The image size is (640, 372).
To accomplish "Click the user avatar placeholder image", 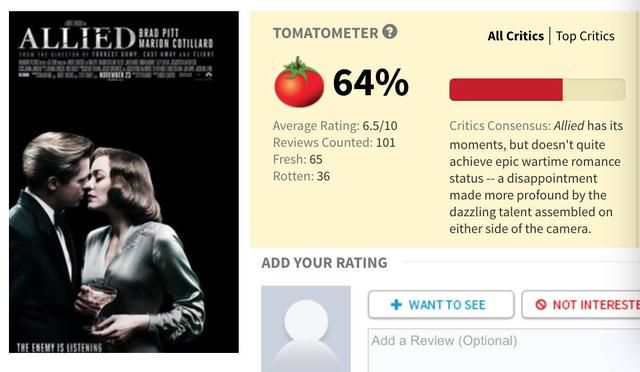I will (306, 329).
